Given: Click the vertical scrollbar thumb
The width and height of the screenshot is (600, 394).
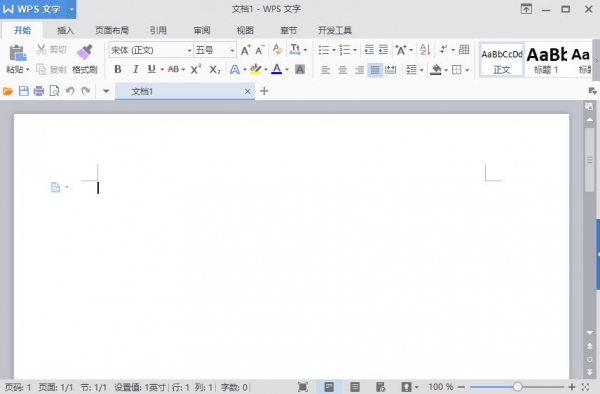Looking at the screenshot, I should coord(590,160).
